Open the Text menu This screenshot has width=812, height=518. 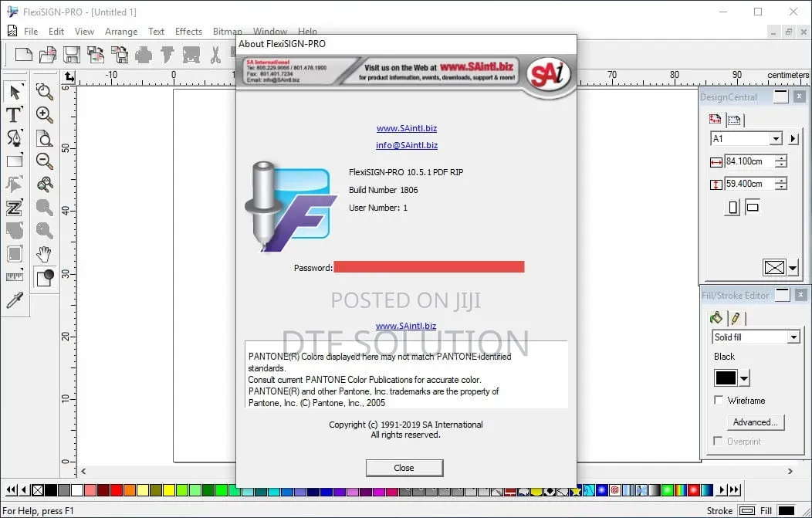coord(156,32)
